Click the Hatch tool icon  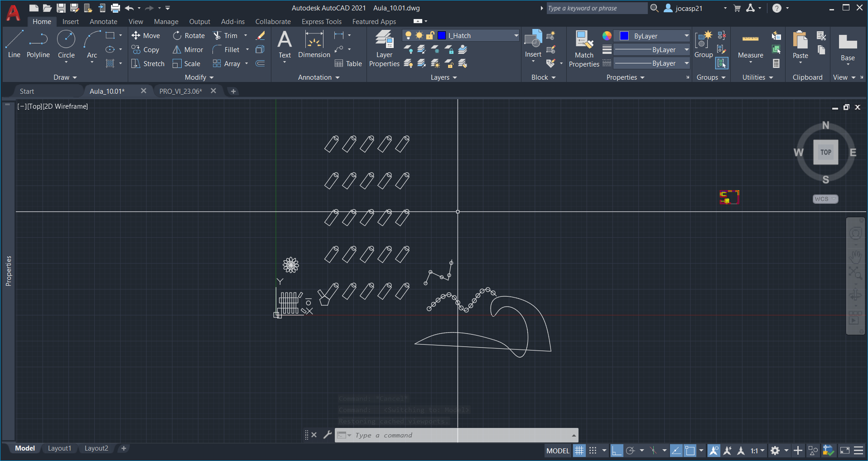click(x=110, y=64)
